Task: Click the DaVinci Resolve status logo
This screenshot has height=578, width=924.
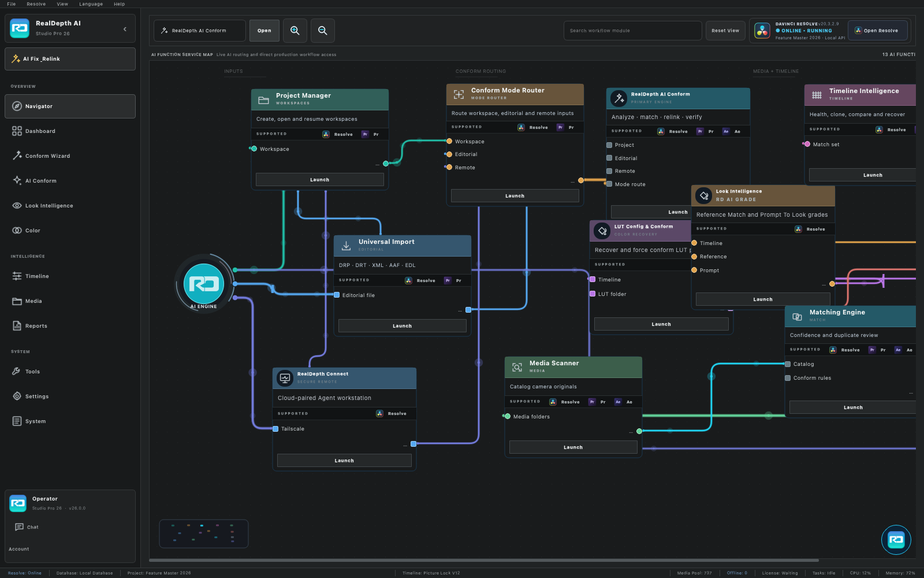Action: pos(762,31)
